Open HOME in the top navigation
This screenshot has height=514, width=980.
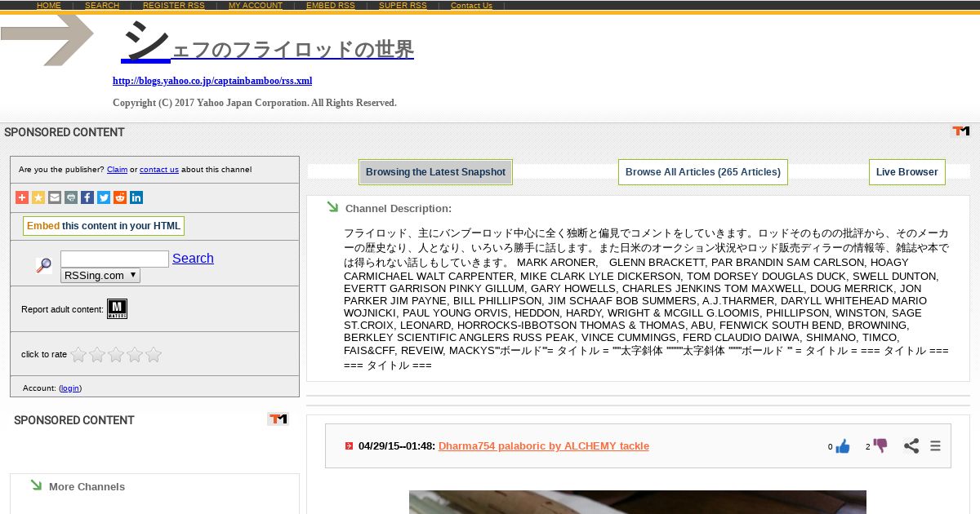pos(49,6)
